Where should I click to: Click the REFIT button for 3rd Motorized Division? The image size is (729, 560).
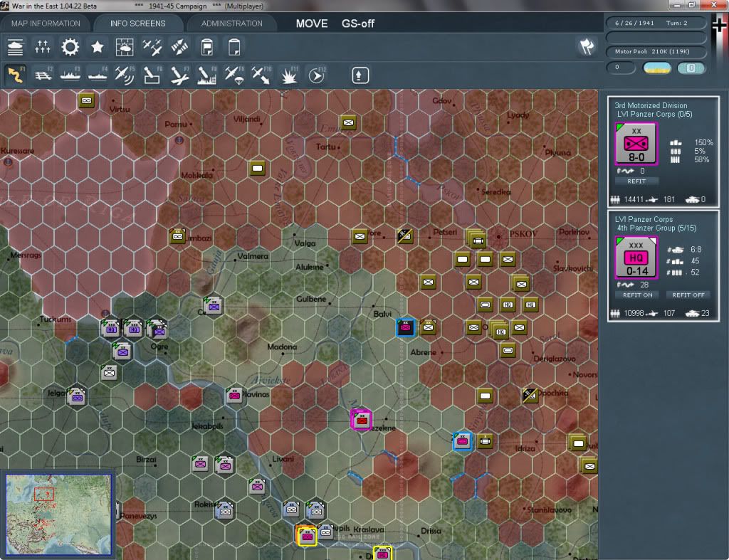(636, 181)
